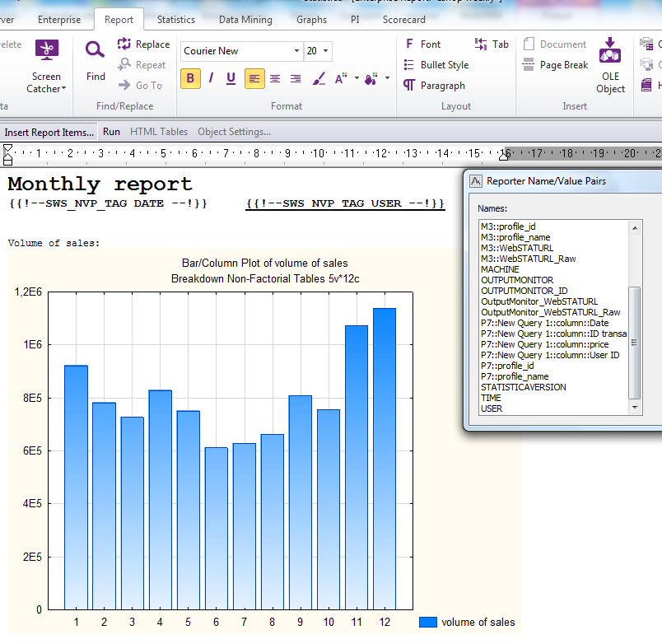Select P7::profile_name in Names list
This screenshot has height=644, width=662.
click(x=515, y=376)
